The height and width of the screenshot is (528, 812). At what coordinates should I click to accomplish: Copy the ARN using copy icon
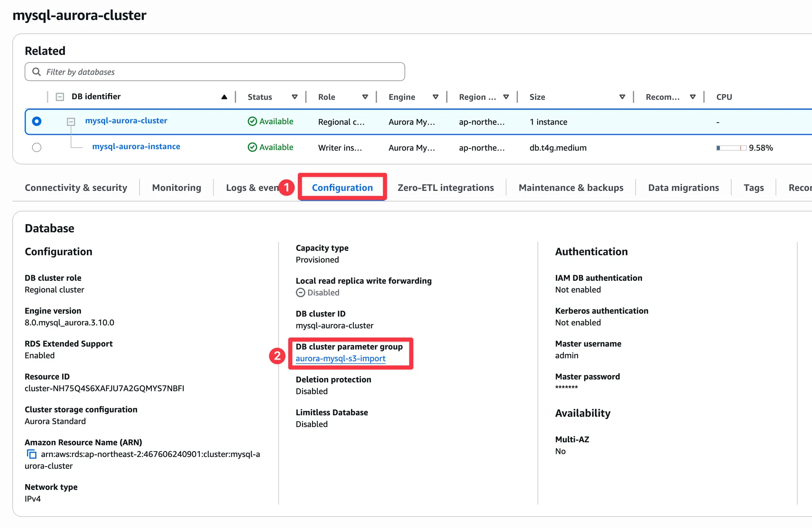[31, 454]
